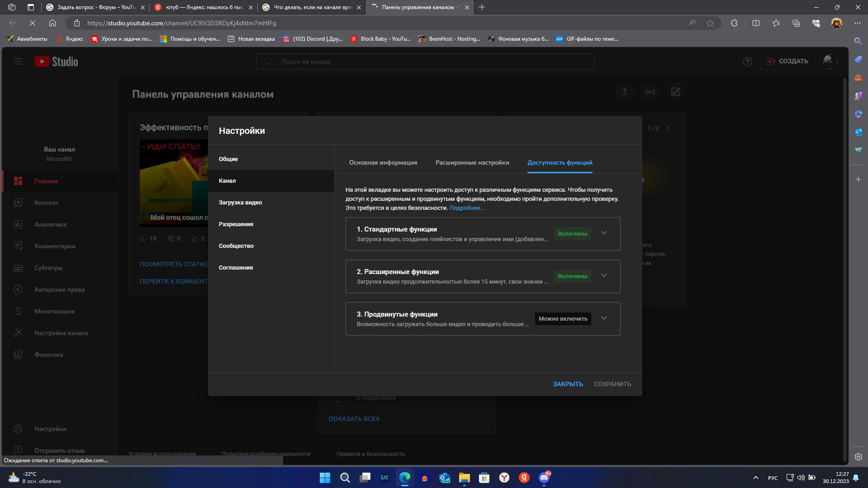The height and width of the screenshot is (488, 868).
Task: Open Block Baby YouTube bookmark
Action: [x=380, y=39]
